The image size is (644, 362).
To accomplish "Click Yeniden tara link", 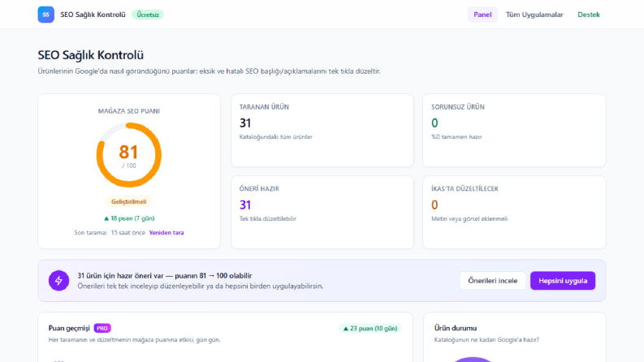I will point(166,232).
